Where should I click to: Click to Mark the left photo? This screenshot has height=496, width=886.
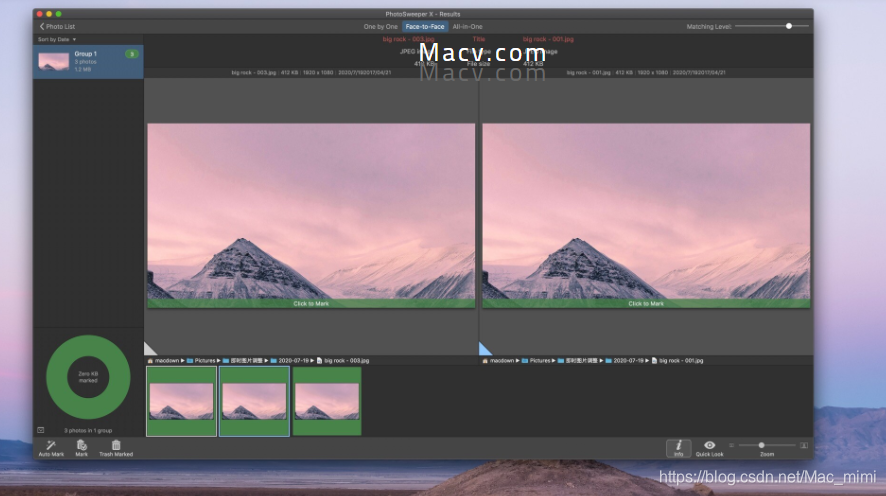click(311, 304)
